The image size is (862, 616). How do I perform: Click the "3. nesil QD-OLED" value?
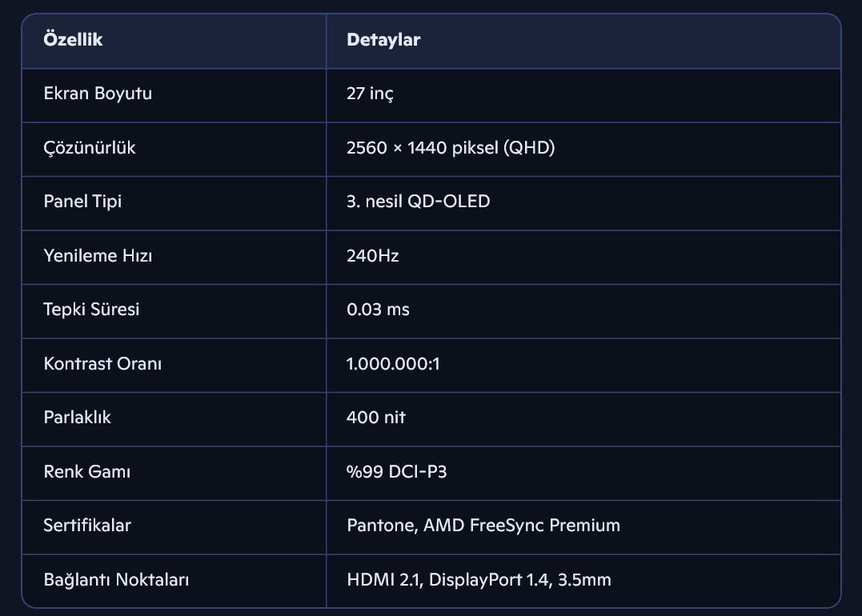(418, 202)
